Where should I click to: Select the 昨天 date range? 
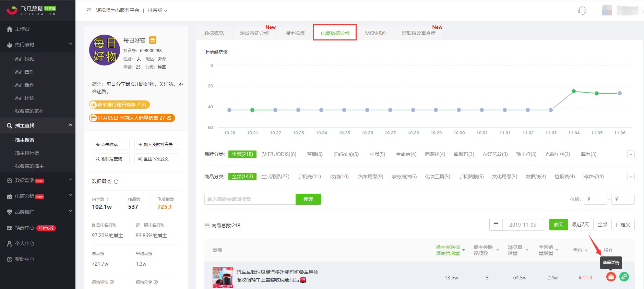(558, 225)
